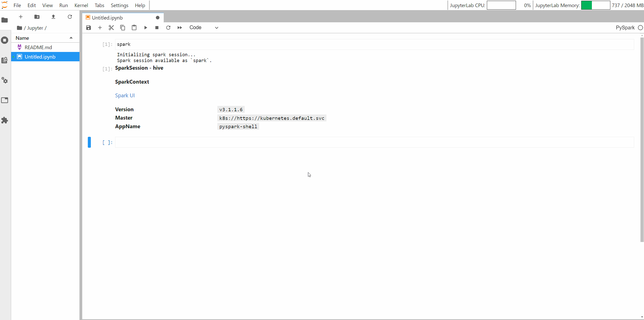This screenshot has height=320, width=644.
Task: Open the Spark UI link
Action: [125, 95]
